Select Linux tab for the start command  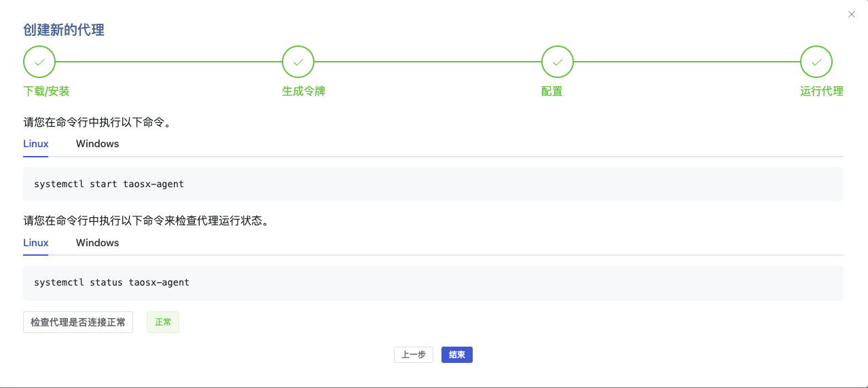coord(36,144)
